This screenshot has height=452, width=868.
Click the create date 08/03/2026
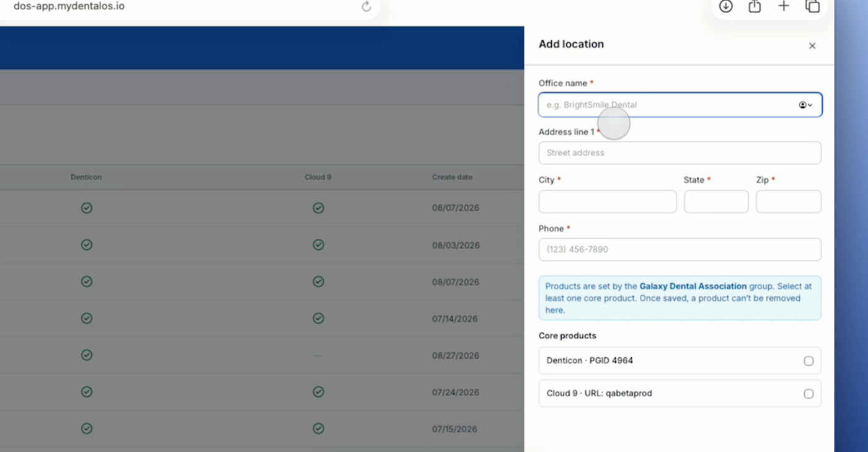pyautogui.click(x=456, y=246)
